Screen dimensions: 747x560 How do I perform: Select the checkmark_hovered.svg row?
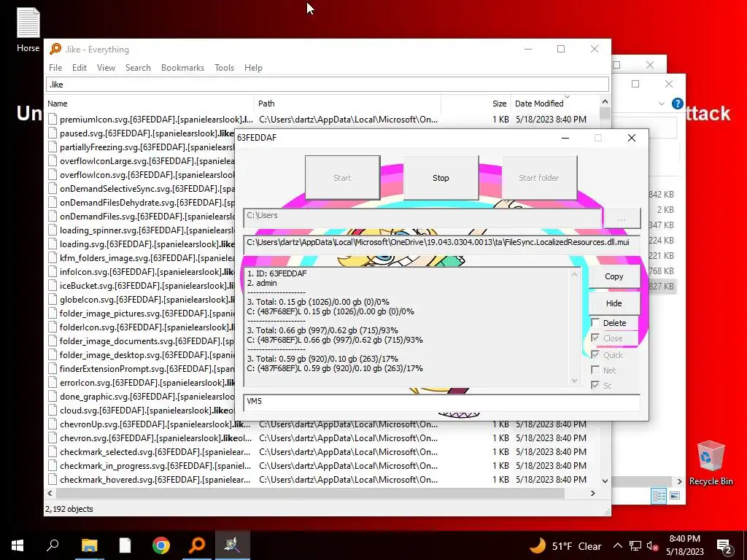click(x=323, y=480)
